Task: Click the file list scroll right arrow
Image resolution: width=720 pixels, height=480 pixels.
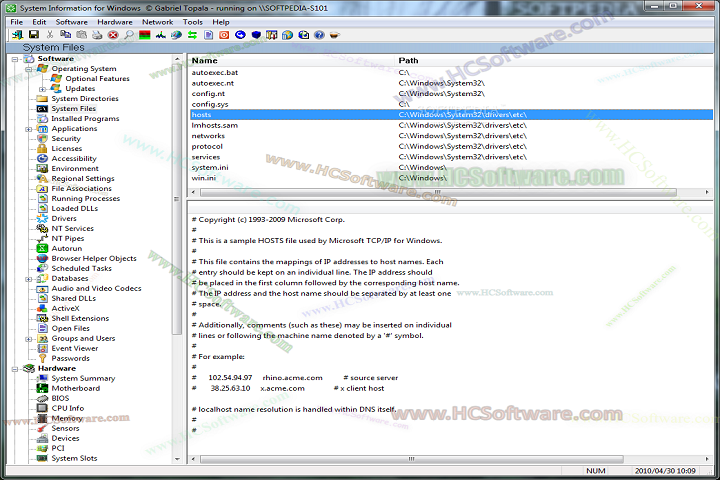Action: [x=707, y=192]
